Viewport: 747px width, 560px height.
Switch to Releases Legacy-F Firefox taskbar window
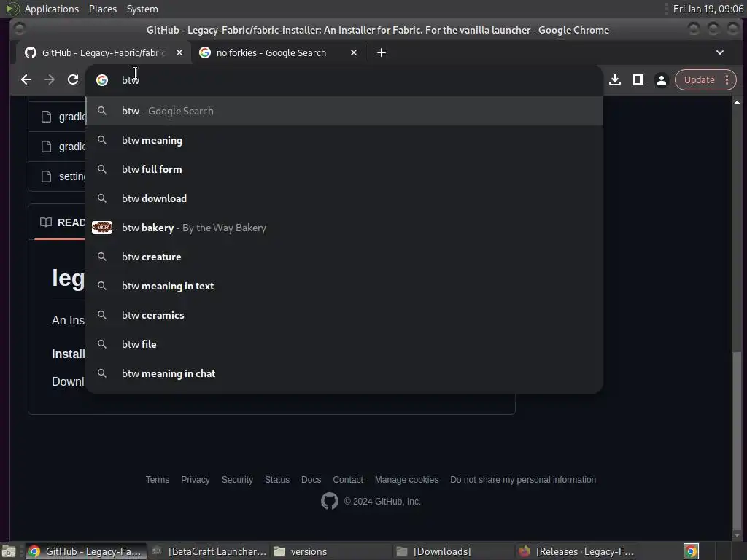pyautogui.click(x=576, y=551)
